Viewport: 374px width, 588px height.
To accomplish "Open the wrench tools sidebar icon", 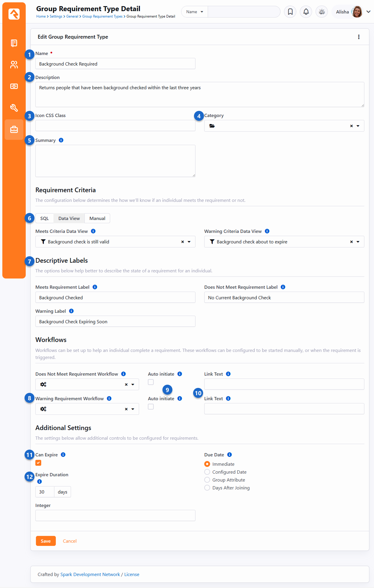I will tap(14, 108).
